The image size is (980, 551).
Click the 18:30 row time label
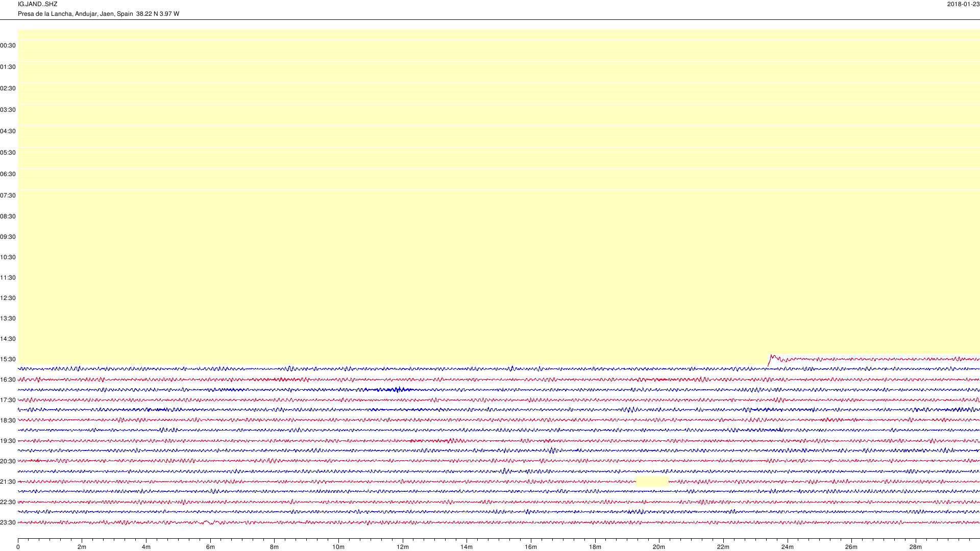pos(8,420)
